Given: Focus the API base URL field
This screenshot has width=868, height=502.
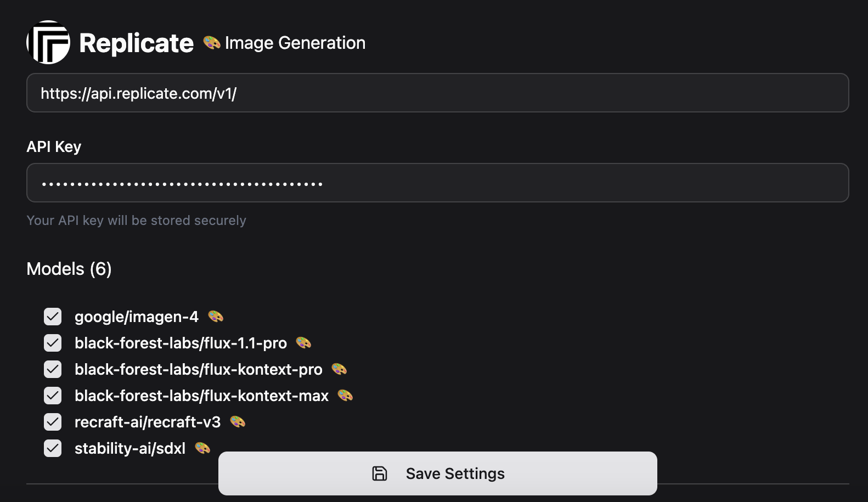Looking at the screenshot, I should [x=438, y=93].
